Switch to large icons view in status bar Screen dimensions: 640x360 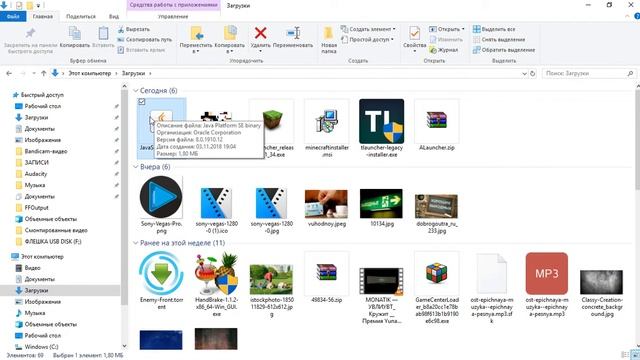click(635, 355)
